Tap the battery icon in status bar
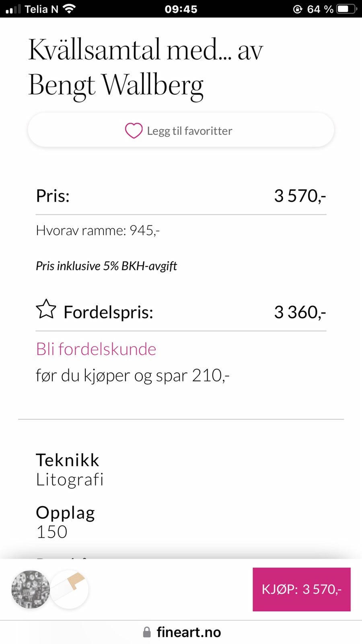362x644 pixels. [x=346, y=9]
